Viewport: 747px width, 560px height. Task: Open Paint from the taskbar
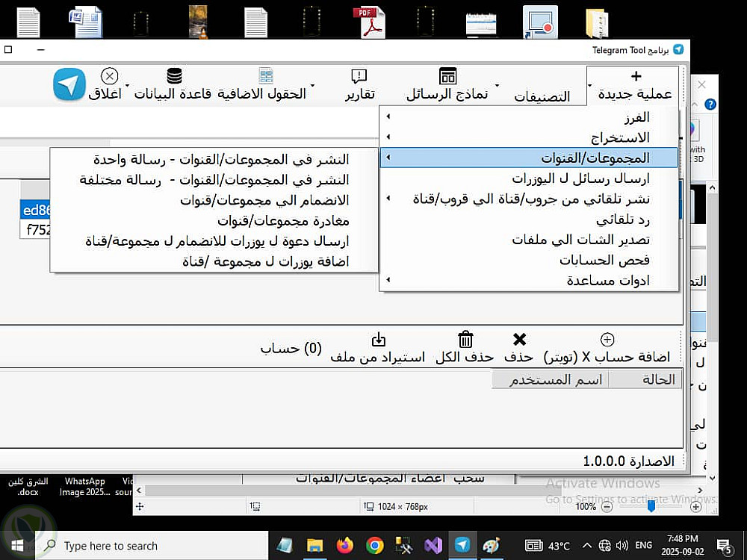point(492,546)
